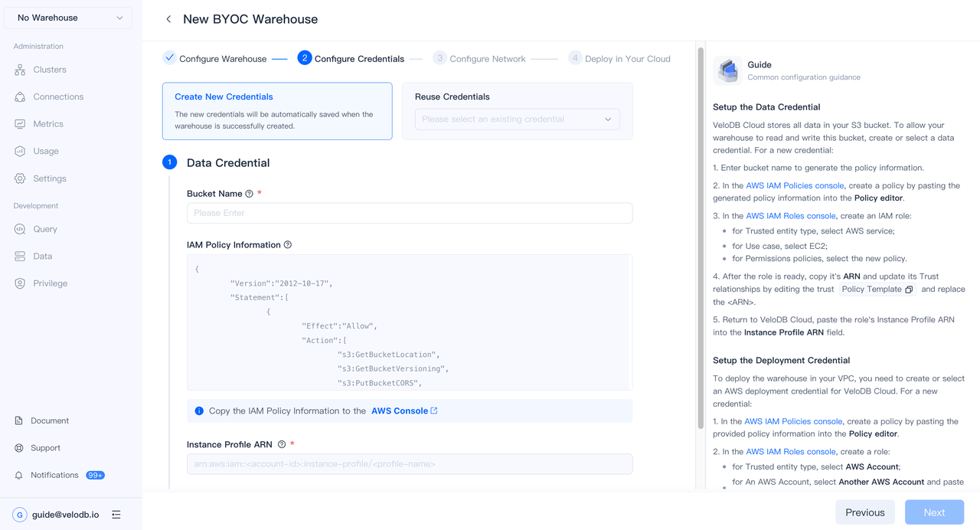Expand the No Warehouse selector

[68, 18]
